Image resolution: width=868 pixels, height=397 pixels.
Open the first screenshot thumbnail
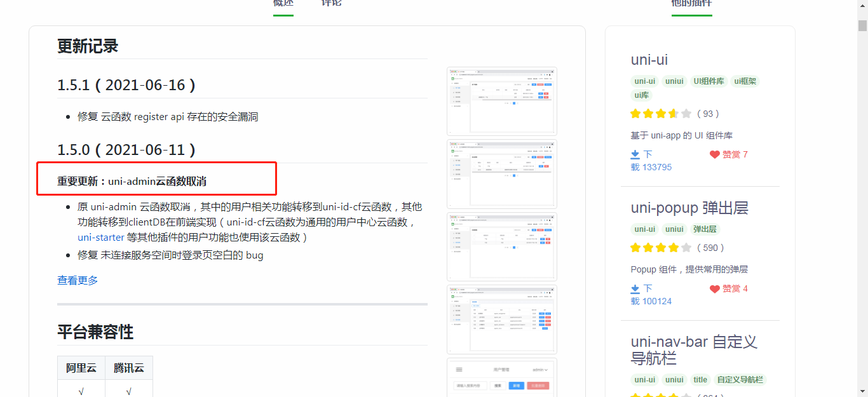501,100
